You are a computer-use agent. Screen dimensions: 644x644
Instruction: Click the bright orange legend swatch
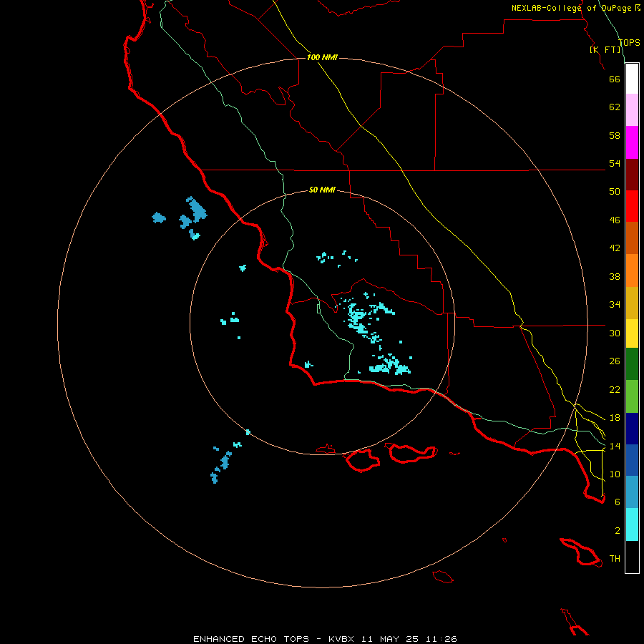[x=632, y=270]
